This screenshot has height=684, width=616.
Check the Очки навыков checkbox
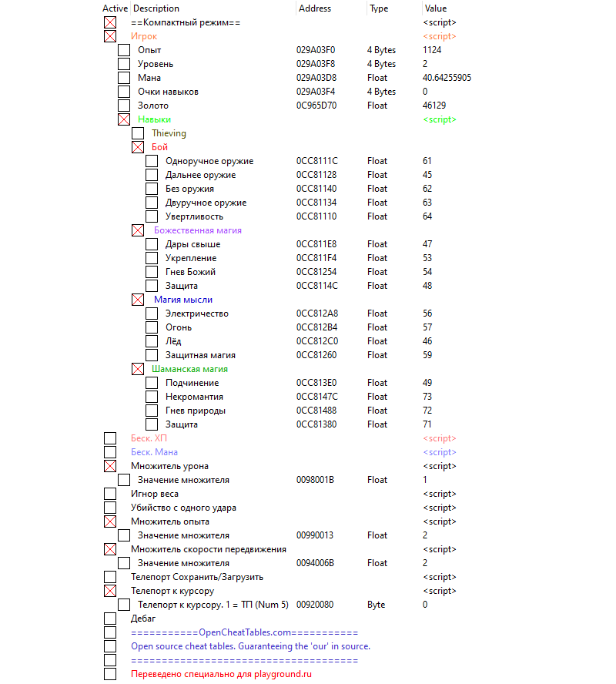124,92
